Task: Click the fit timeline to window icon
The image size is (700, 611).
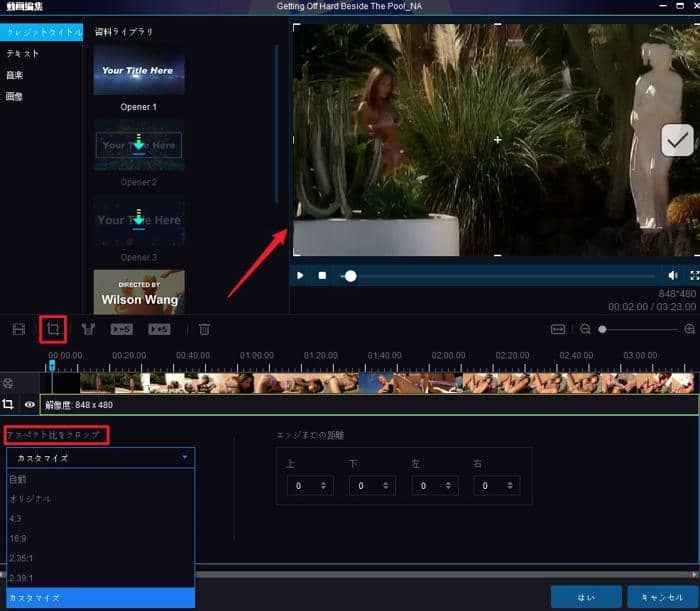Action: click(558, 329)
